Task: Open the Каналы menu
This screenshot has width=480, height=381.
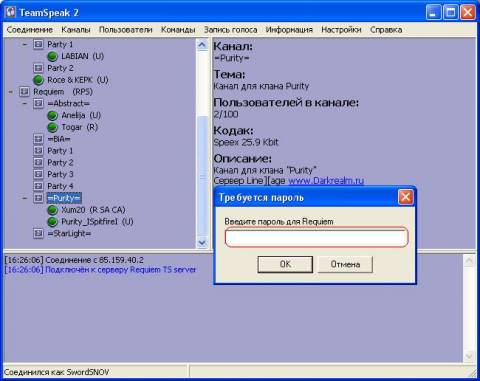Action: pyautogui.click(x=76, y=30)
